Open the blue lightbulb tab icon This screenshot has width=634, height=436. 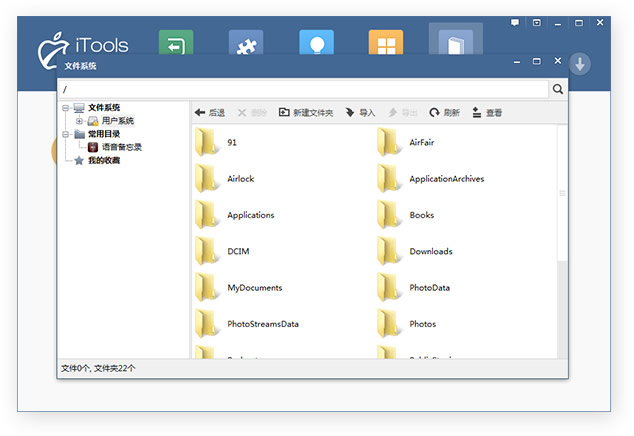coord(317,42)
